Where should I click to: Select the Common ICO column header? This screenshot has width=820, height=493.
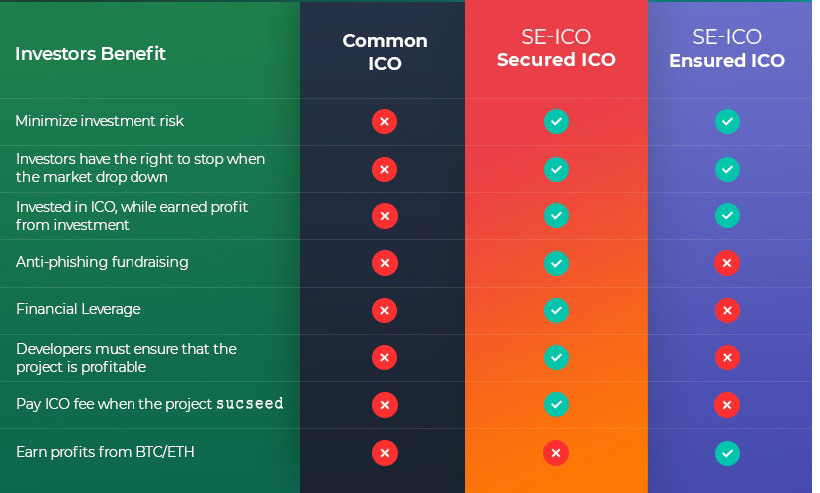tap(385, 52)
